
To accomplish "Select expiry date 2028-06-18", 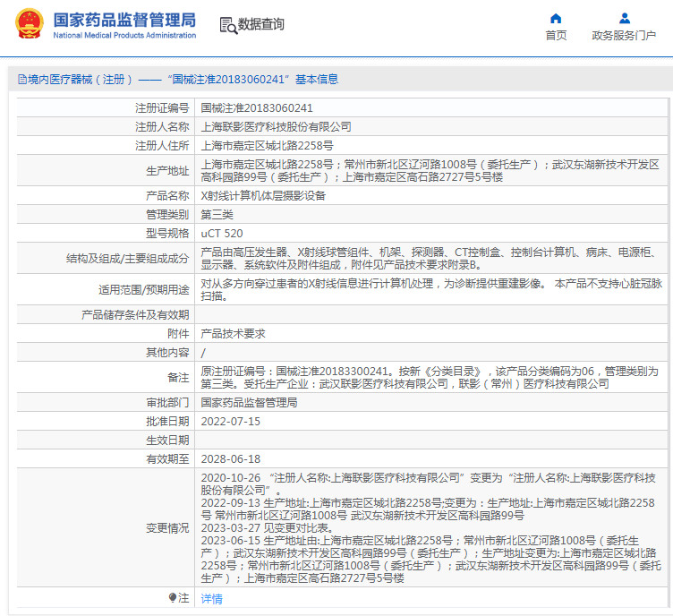I will coord(231,459).
